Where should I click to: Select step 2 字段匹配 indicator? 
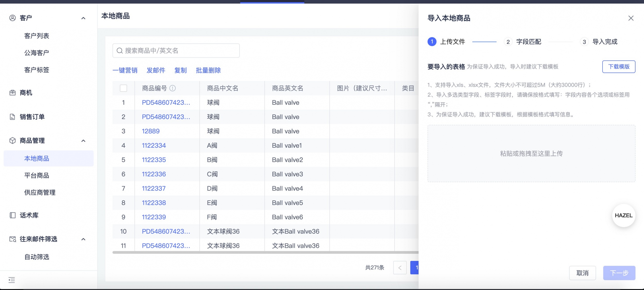point(508,41)
